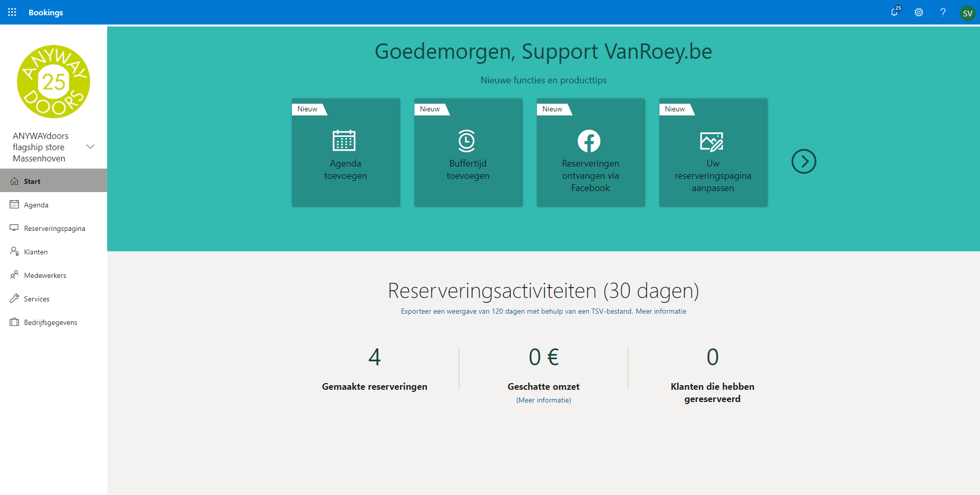Click the Exporteer een weergave van 120 dagen link
Screen dimensions: 980x495
(x=517, y=311)
